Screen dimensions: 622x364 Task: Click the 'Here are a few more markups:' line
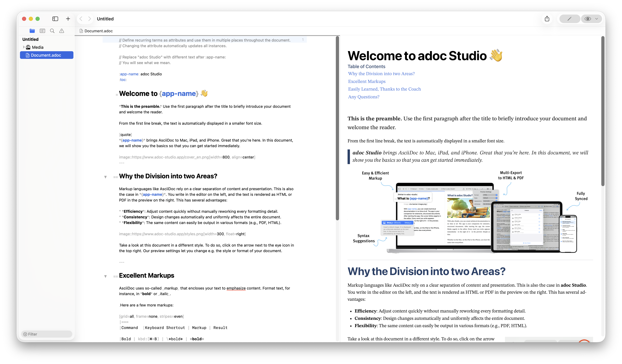tap(146, 305)
